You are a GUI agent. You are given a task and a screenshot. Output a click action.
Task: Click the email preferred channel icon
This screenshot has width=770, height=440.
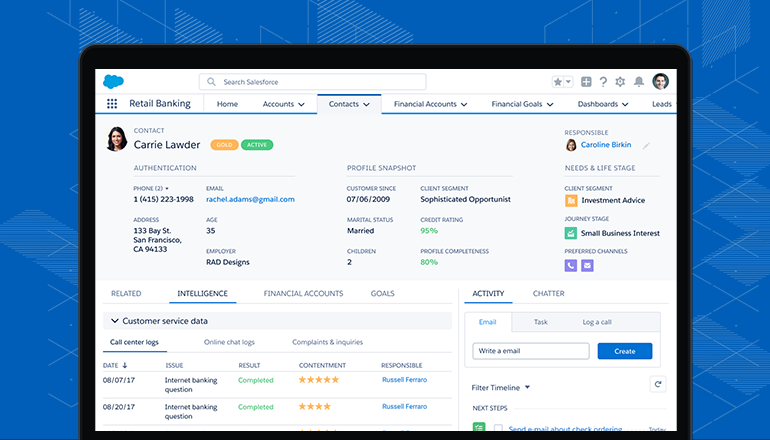587,266
